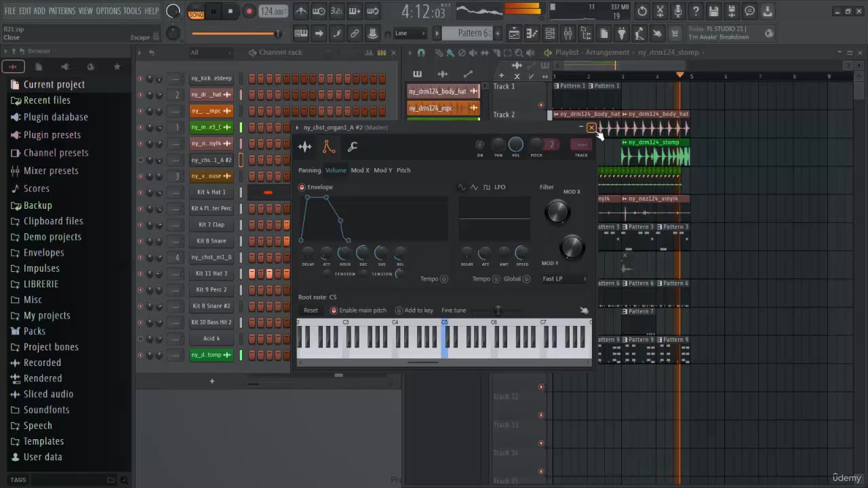
Task: Open the Fast LP filter type dropdown
Action: point(564,279)
